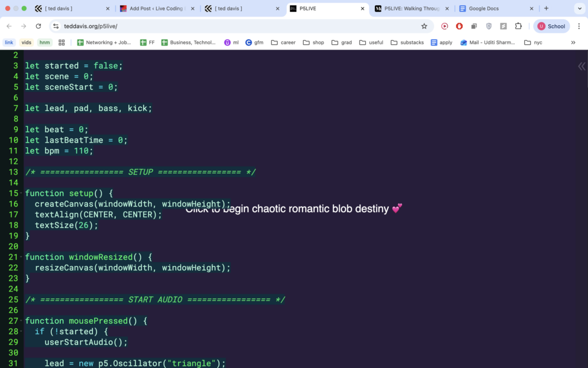Expand the P5LIVE side panel chevrons

[x=581, y=67]
